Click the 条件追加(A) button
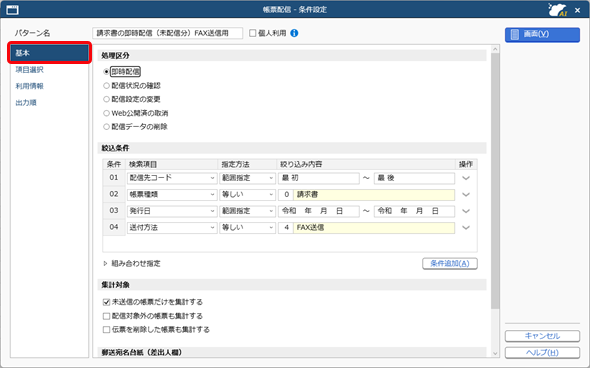Viewport: 590px width, 368px height. [x=450, y=263]
